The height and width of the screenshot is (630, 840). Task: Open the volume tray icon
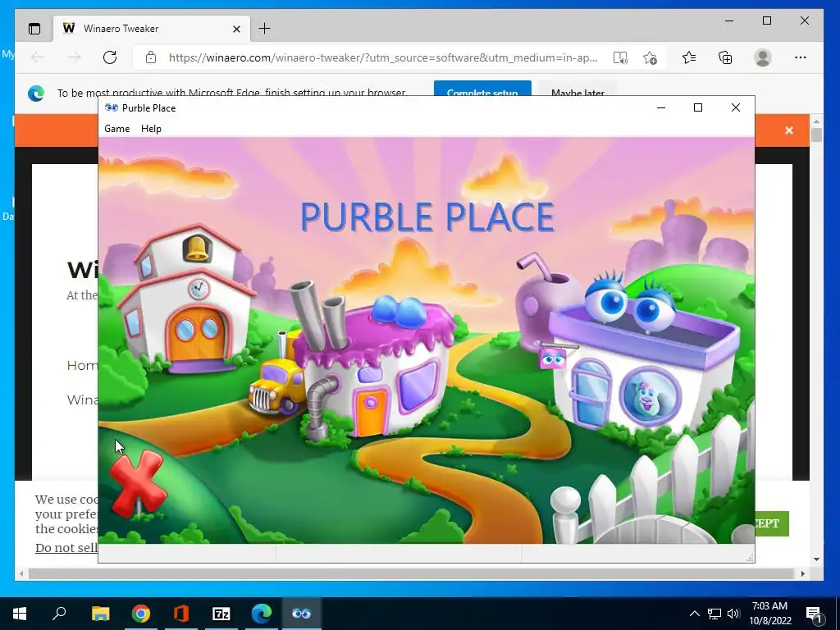(733, 614)
